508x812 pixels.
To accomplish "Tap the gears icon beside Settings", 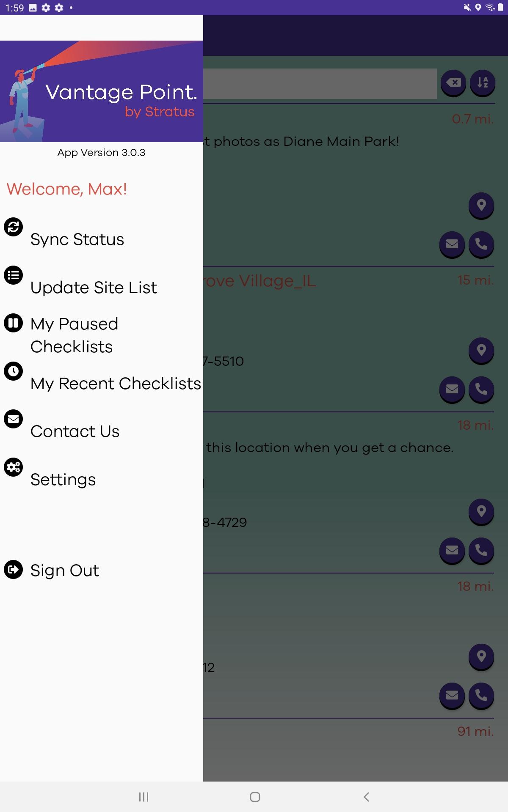I will click(x=13, y=467).
